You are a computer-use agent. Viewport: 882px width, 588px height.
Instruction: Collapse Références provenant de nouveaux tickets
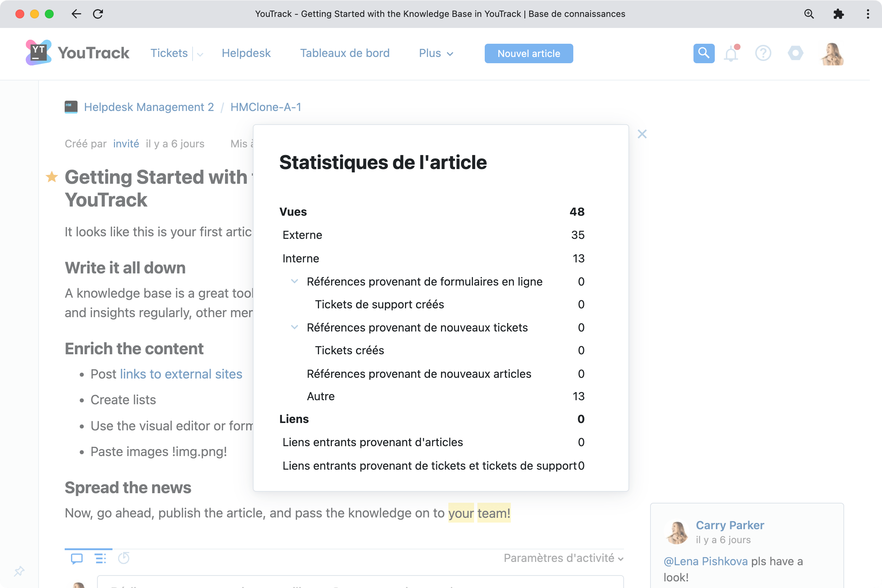(295, 327)
